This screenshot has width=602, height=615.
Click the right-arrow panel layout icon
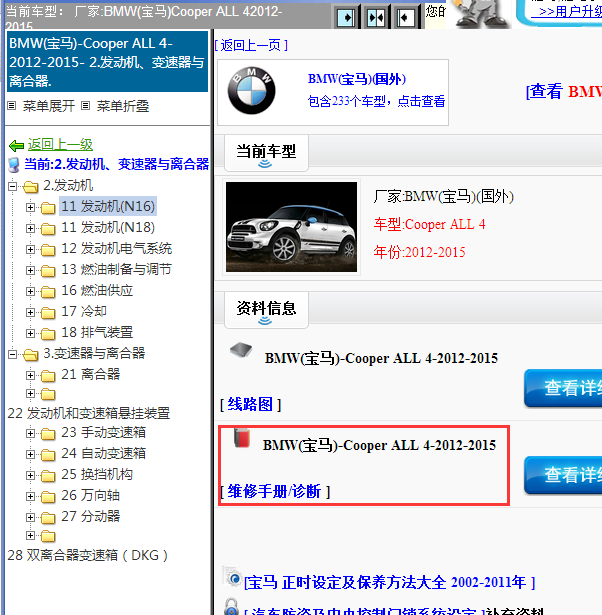click(346, 18)
